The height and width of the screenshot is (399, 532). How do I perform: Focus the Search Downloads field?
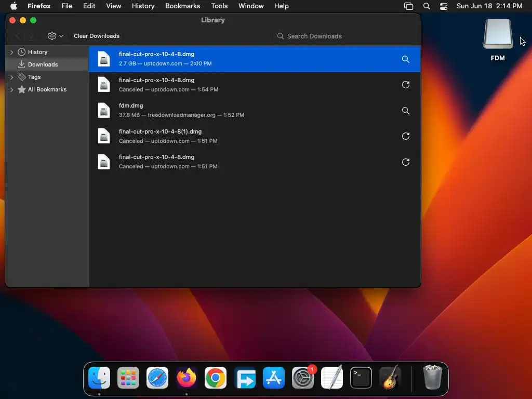click(345, 36)
